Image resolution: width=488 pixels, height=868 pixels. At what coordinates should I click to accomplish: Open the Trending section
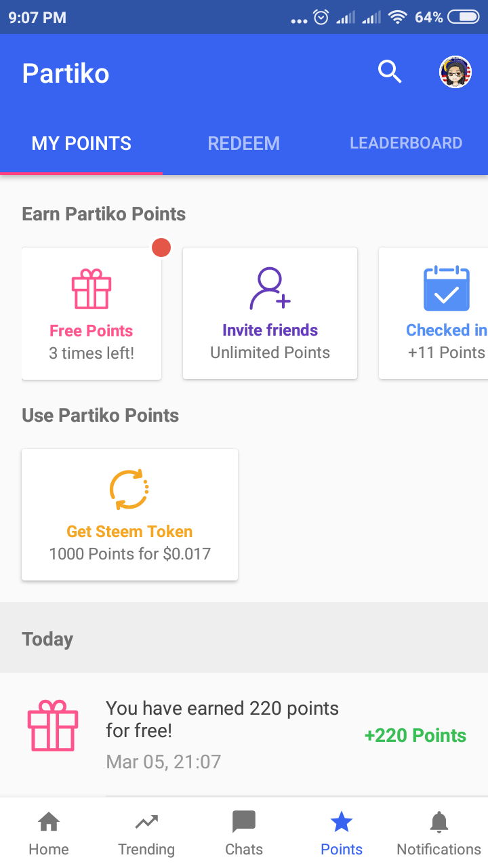click(x=146, y=834)
